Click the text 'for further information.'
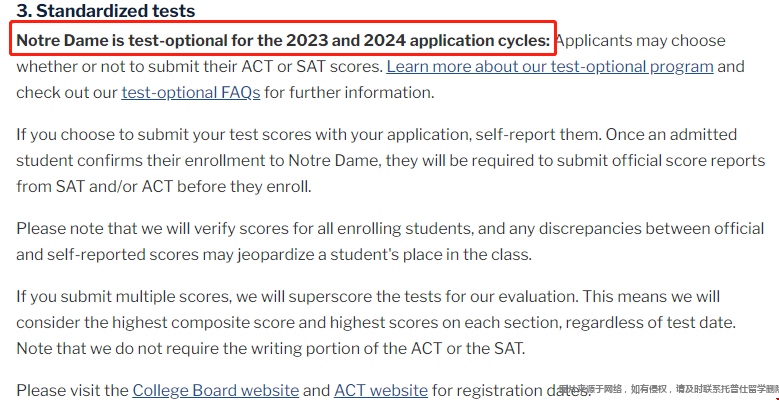779x400 pixels. 349,92
